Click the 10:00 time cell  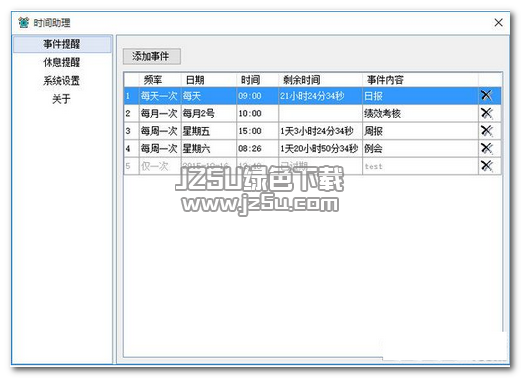click(257, 113)
